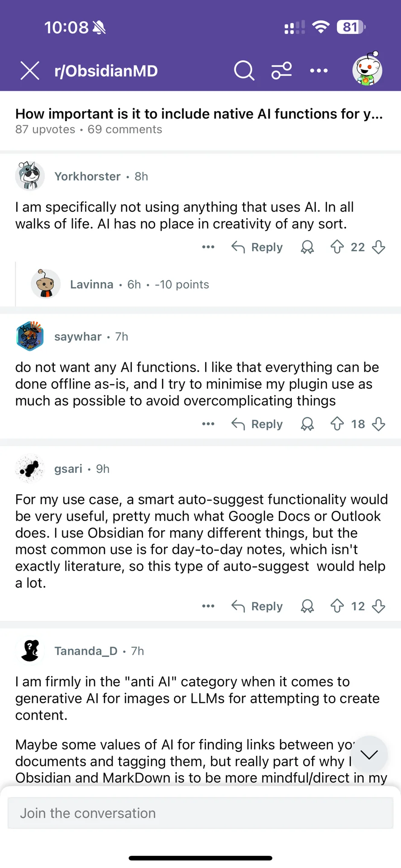Open the header three-dot overflow menu

point(319,71)
